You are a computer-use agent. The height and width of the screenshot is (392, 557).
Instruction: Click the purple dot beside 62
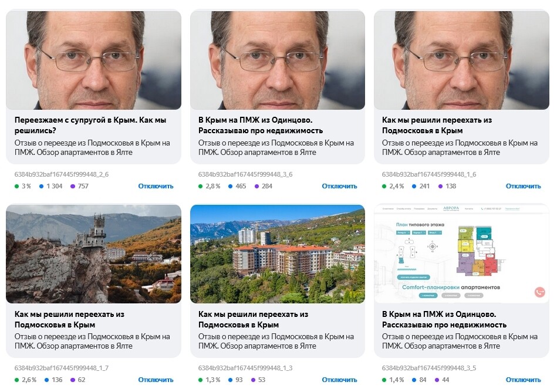point(73,380)
